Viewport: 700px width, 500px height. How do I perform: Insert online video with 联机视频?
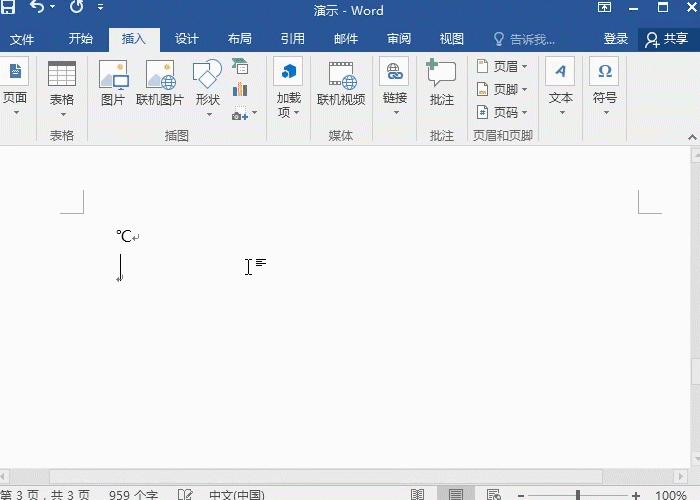[x=341, y=83]
